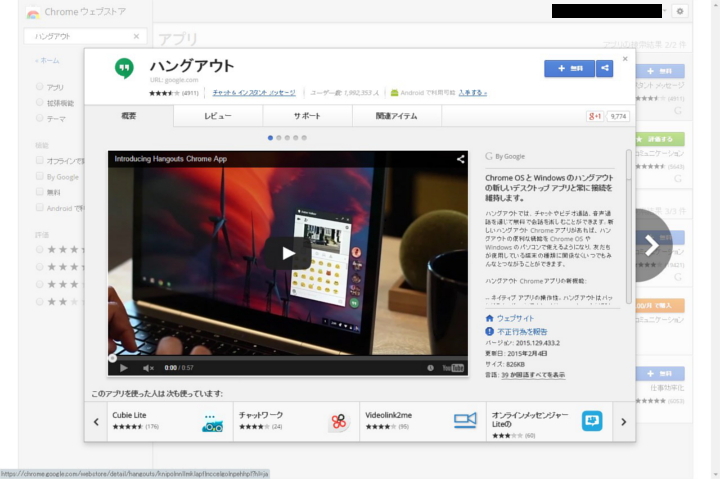The image size is (720, 479).
Task: Select the last carousel dot
Action: click(304, 138)
